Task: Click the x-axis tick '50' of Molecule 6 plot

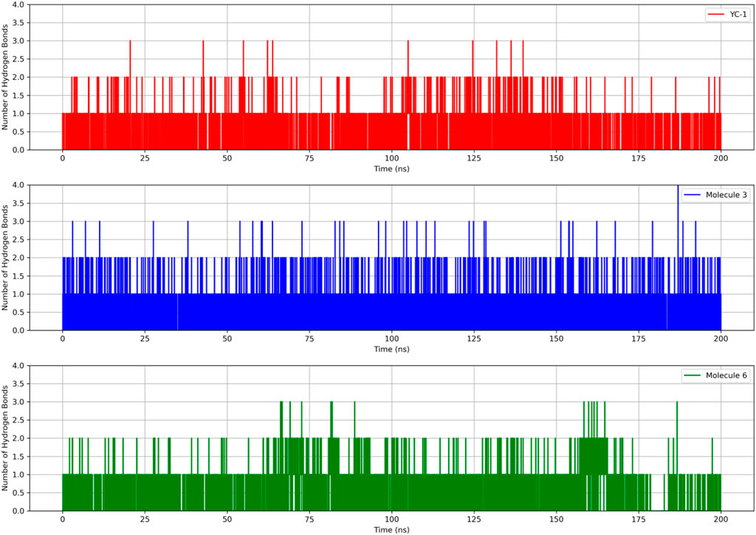Action: 227,519
